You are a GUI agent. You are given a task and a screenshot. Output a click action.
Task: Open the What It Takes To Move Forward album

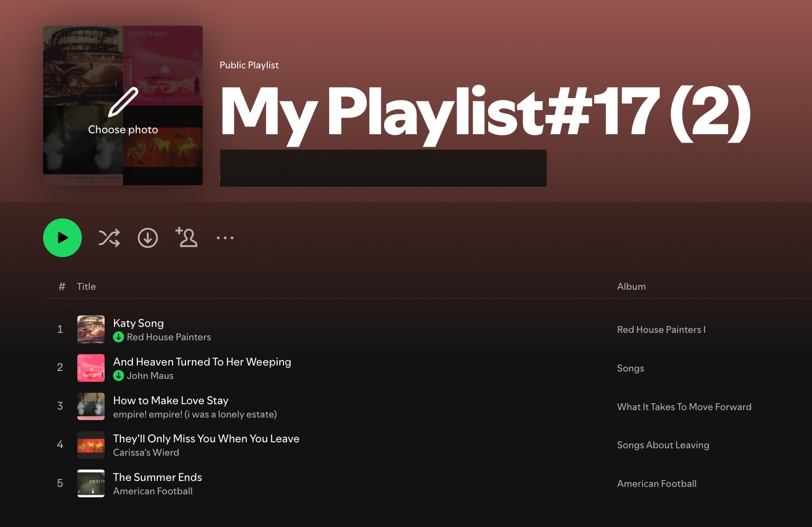tap(684, 407)
